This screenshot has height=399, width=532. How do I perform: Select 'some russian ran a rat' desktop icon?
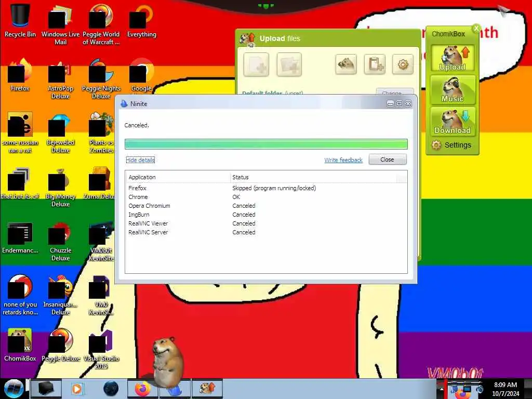coord(20,132)
